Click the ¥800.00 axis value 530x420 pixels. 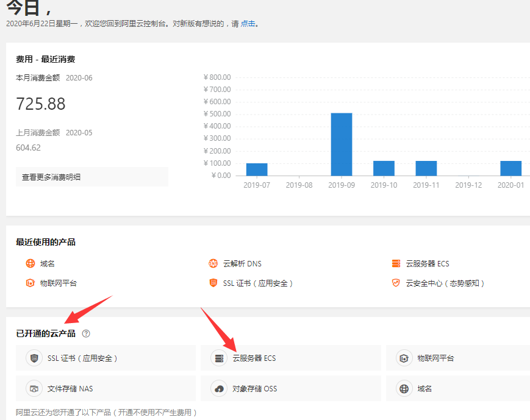coord(217,77)
